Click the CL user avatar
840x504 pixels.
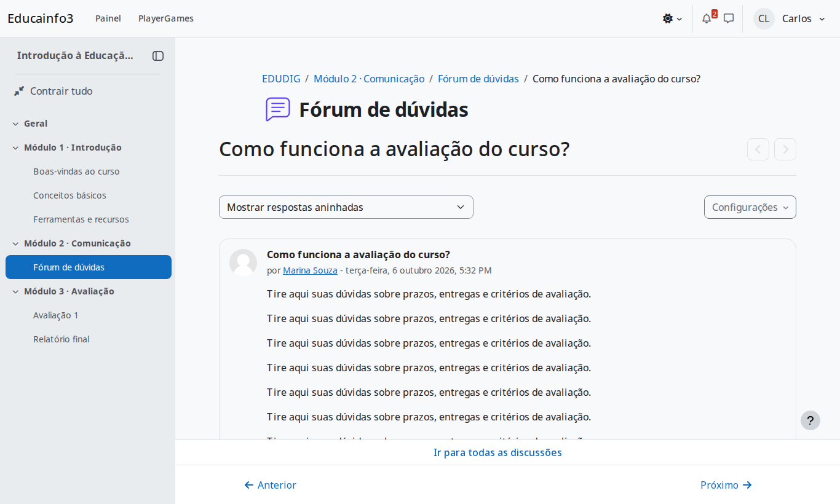tap(764, 18)
